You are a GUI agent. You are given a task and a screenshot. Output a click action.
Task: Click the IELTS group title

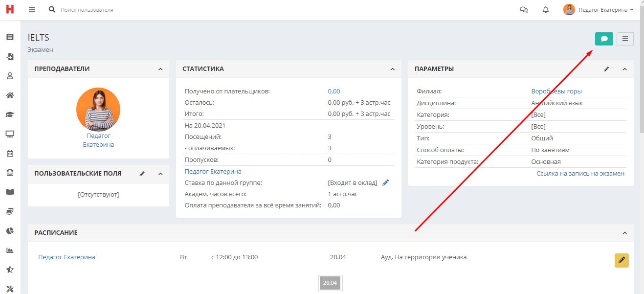pos(39,38)
